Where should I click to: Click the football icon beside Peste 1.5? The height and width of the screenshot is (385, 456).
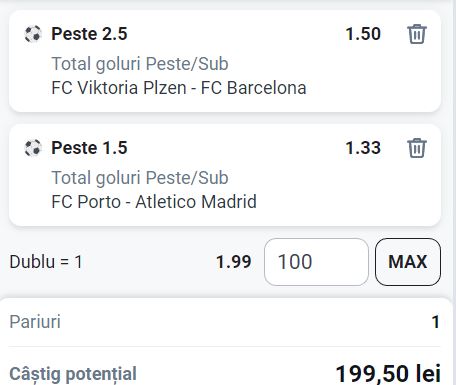pyautogui.click(x=33, y=148)
